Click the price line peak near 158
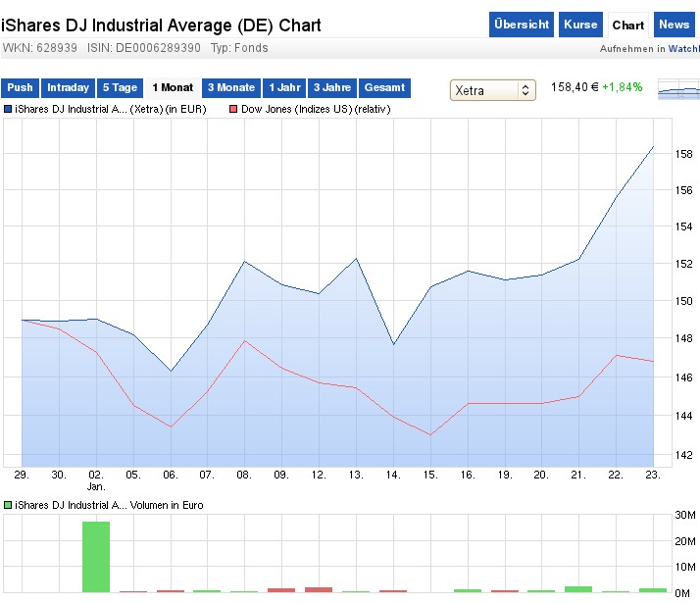The width and height of the screenshot is (700, 603). (x=653, y=146)
